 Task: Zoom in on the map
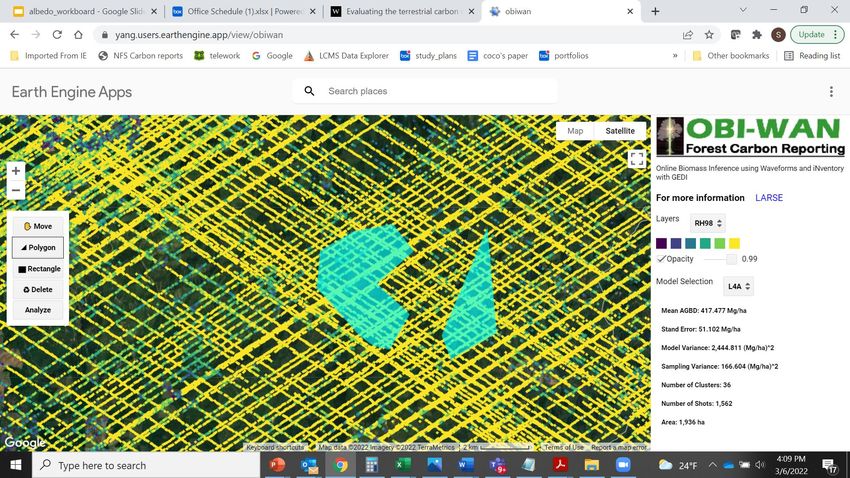pos(16,171)
